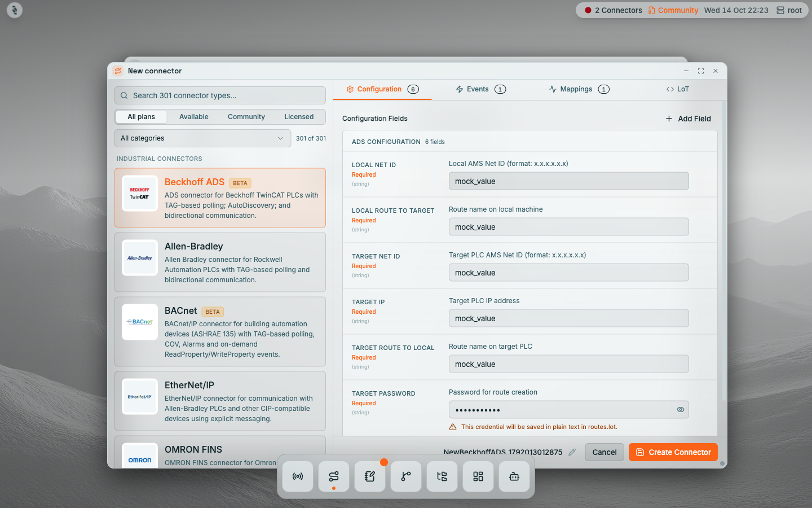This screenshot has height=508, width=812.
Task: Click the Allen-Bradley logo thumbnail
Action: [140, 257]
